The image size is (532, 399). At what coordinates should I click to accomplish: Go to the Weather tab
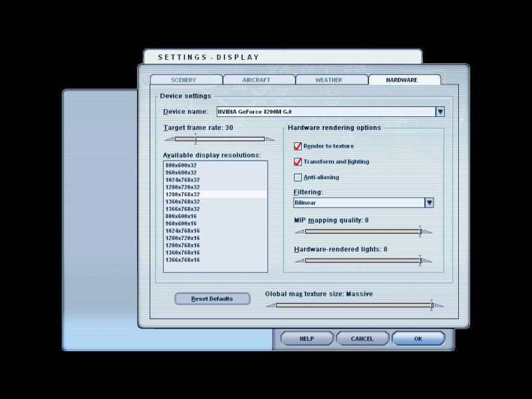(x=329, y=80)
